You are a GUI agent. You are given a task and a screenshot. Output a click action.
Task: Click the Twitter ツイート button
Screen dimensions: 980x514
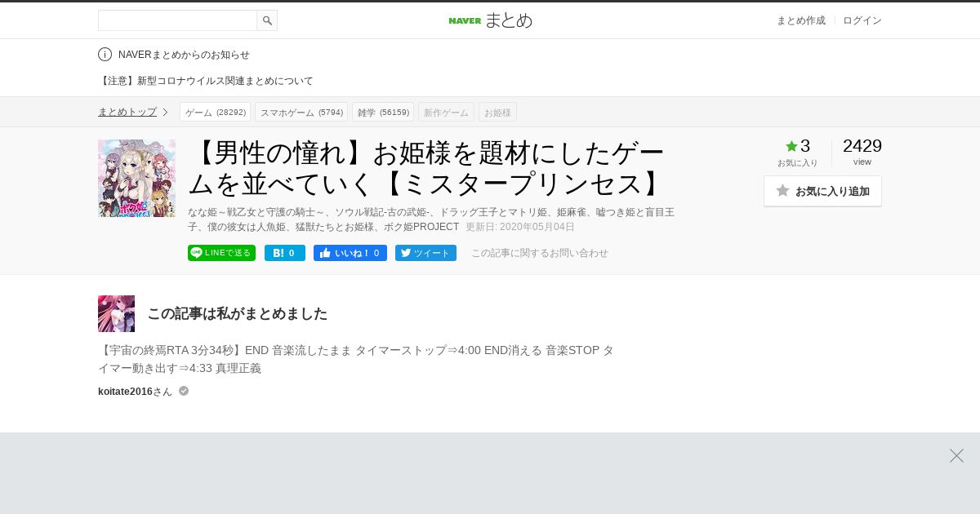[x=425, y=253]
